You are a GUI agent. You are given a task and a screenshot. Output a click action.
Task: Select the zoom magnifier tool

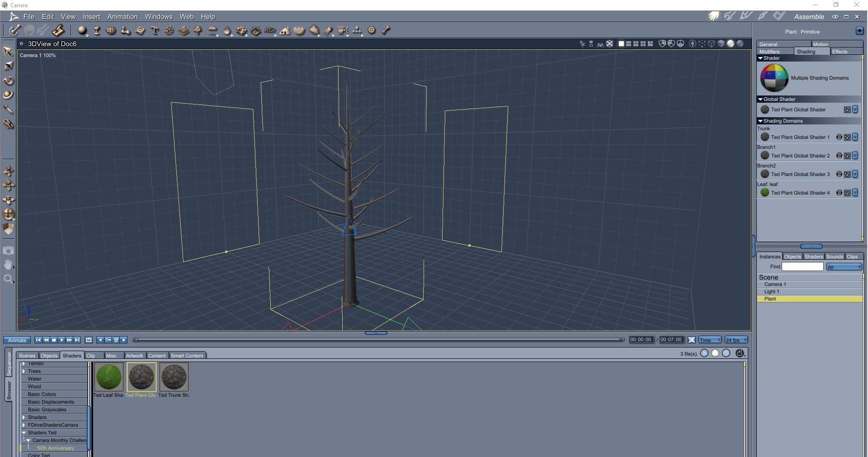tap(8, 279)
